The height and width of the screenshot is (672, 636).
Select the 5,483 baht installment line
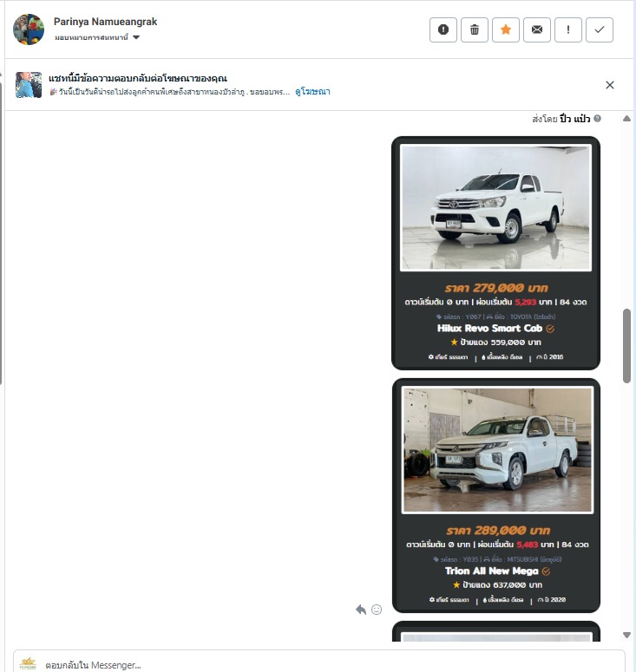coord(497,545)
